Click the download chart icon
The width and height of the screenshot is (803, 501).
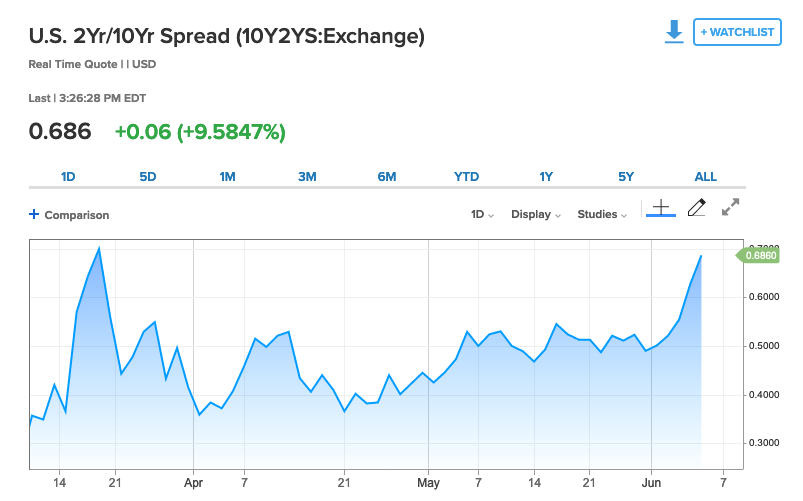coord(674,32)
